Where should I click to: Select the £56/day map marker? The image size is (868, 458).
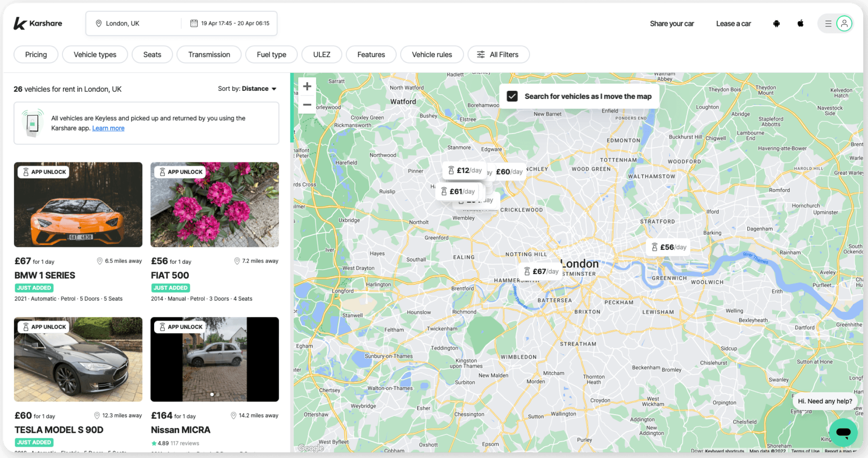(669, 247)
